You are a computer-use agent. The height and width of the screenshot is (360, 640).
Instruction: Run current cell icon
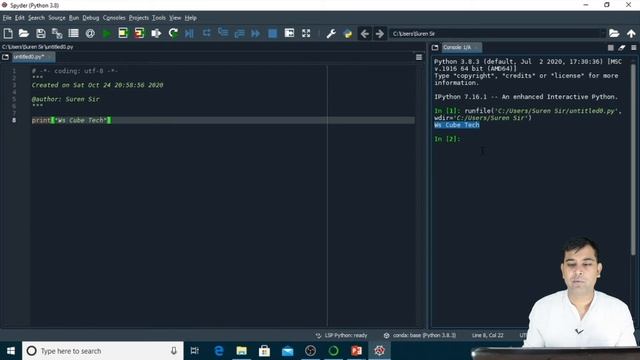point(123,33)
